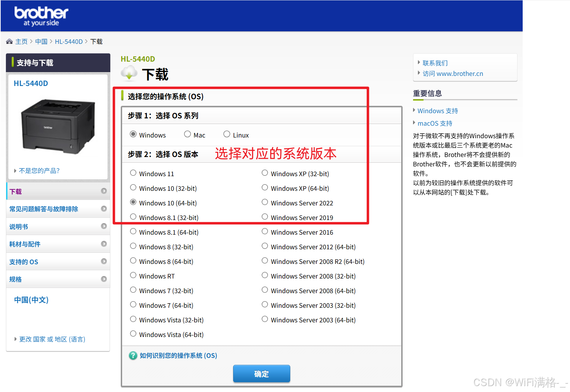Choose Windows 10 (32-bit) radio option
This screenshot has width=570, height=392.
click(x=133, y=187)
